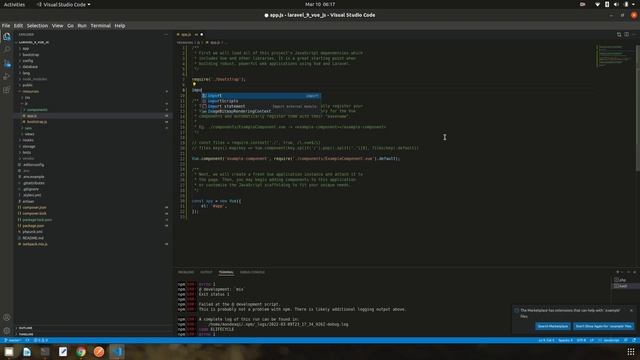The height and width of the screenshot is (360, 640).
Task: Click errors and warnings status indicator
Action: click(x=41, y=340)
